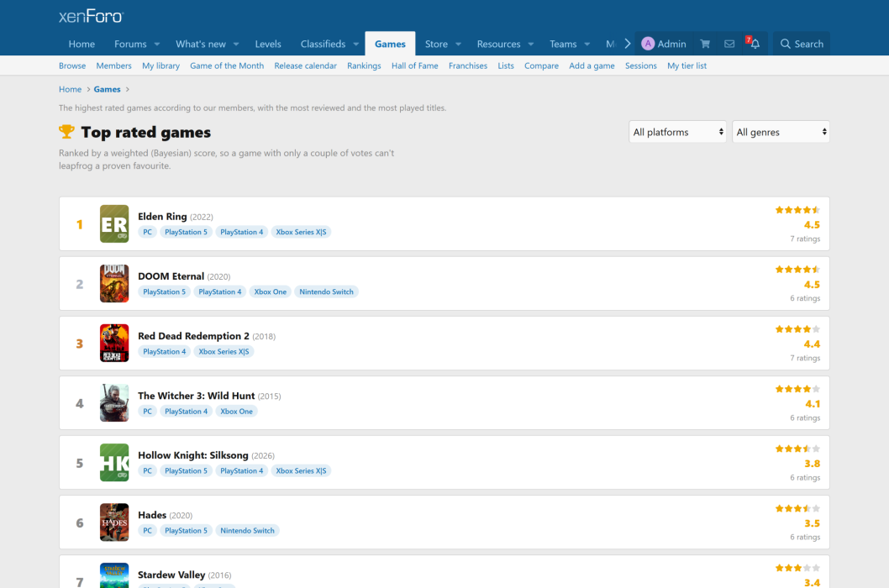Open the Franchises link
Image resolution: width=889 pixels, height=588 pixels.
(468, 66)
